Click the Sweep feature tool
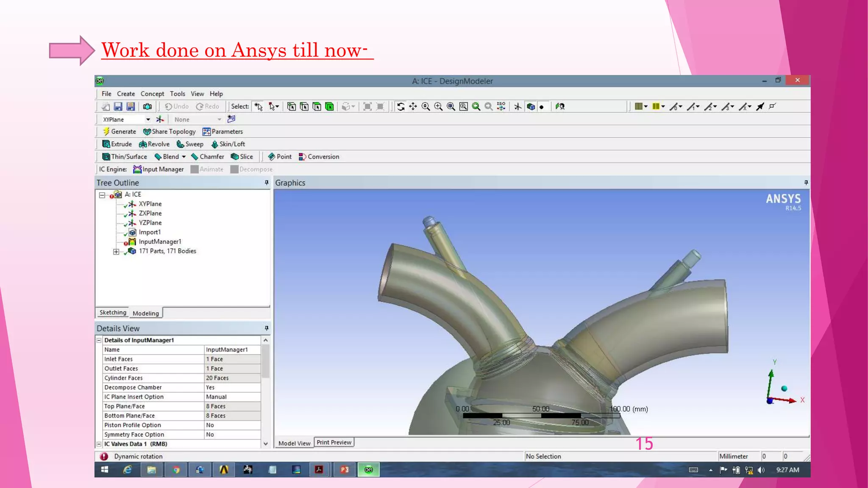 pyautogui.click(x=190, y=144)
